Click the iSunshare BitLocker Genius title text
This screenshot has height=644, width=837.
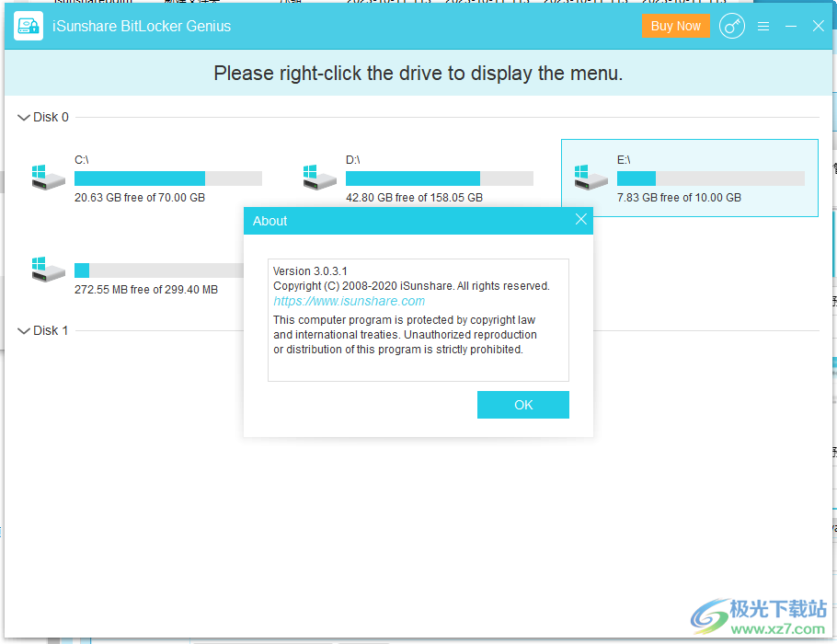pyautogui.click(x=142, y=26)
